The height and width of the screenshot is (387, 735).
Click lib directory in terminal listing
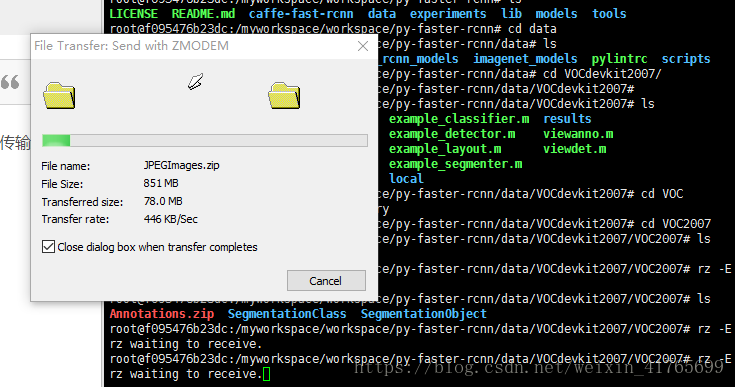(x=511, y=14)
